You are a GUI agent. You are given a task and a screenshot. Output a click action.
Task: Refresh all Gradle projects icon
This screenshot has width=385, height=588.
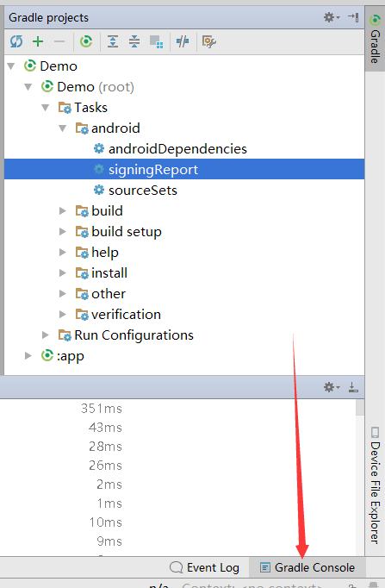click(16, 41)
